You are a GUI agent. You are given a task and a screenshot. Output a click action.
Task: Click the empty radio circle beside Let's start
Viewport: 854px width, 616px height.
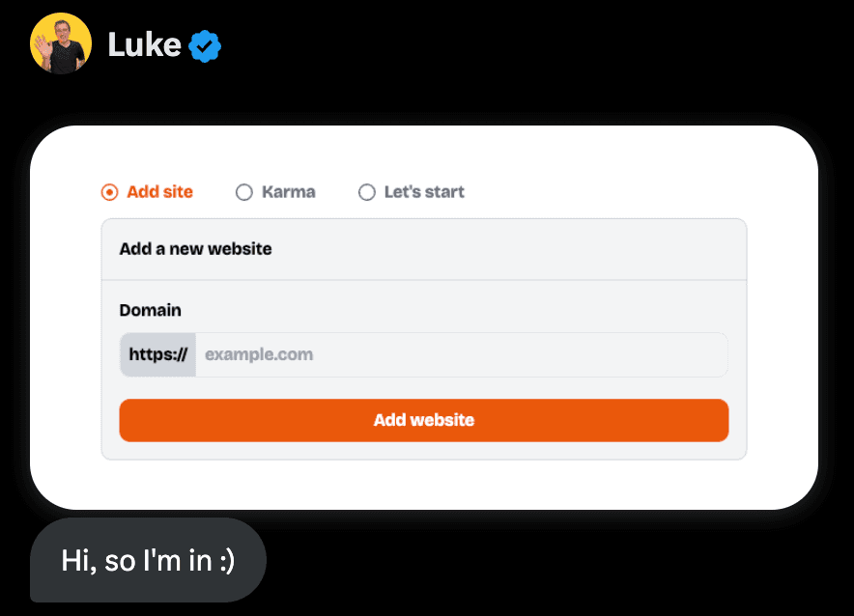click(367, 192)
